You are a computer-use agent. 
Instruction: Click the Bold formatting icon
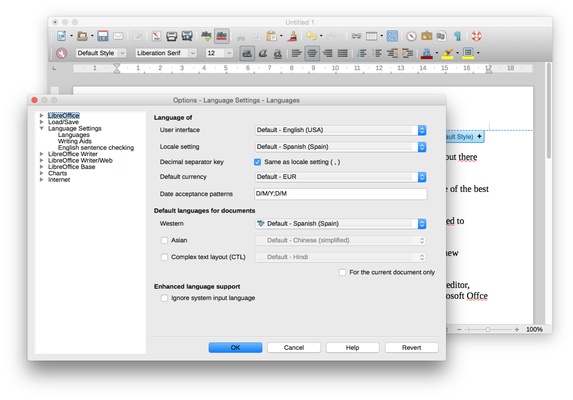point(247,53)
